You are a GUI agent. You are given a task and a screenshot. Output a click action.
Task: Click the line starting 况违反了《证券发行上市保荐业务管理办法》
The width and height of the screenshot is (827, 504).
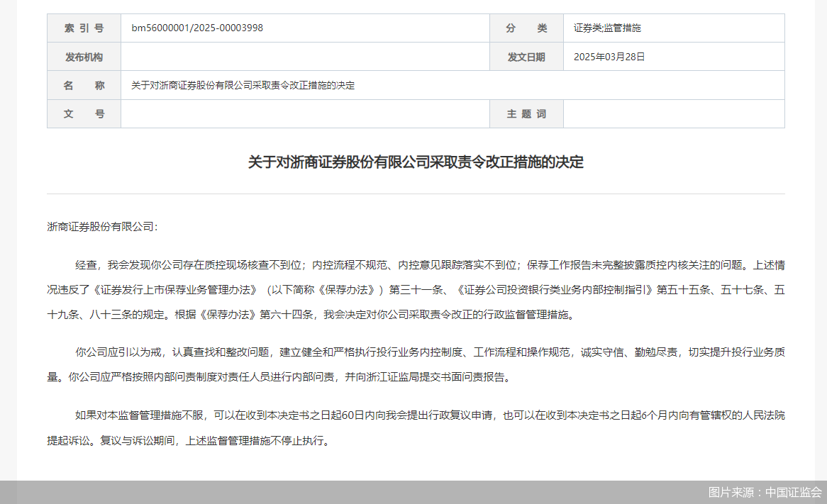(416, 290)
